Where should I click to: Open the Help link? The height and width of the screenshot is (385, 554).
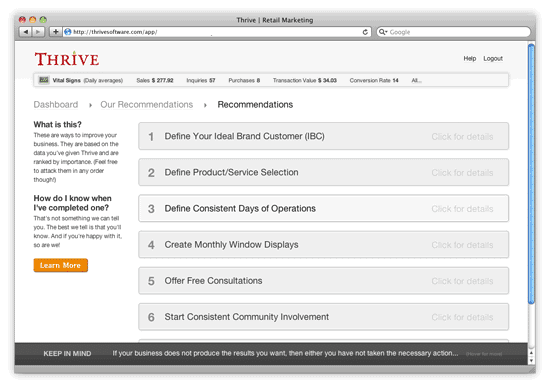coord(470,59)
